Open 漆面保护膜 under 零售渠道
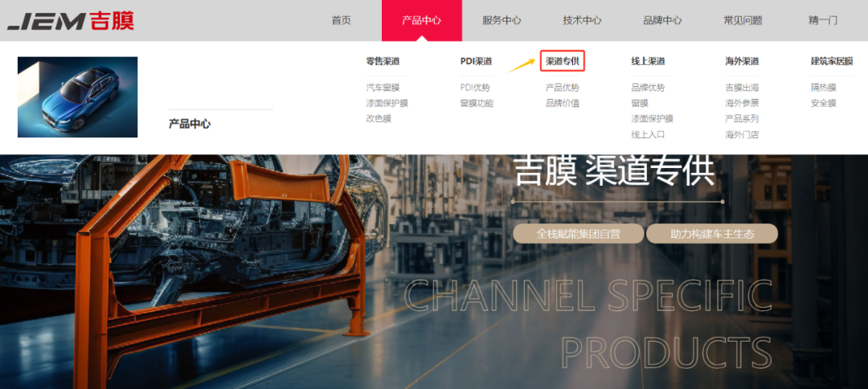This screenshot has width=868, height=389. click(x=387, y=103)
